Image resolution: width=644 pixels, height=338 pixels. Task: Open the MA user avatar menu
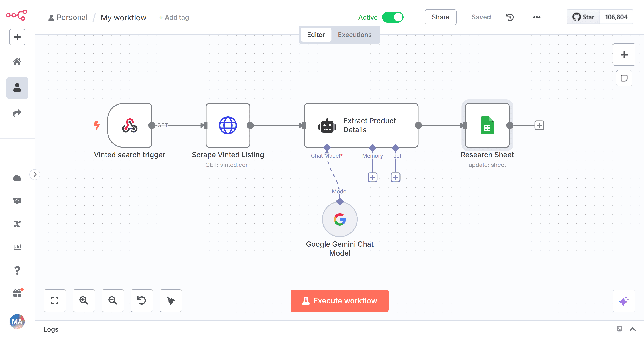click(17, 321)
